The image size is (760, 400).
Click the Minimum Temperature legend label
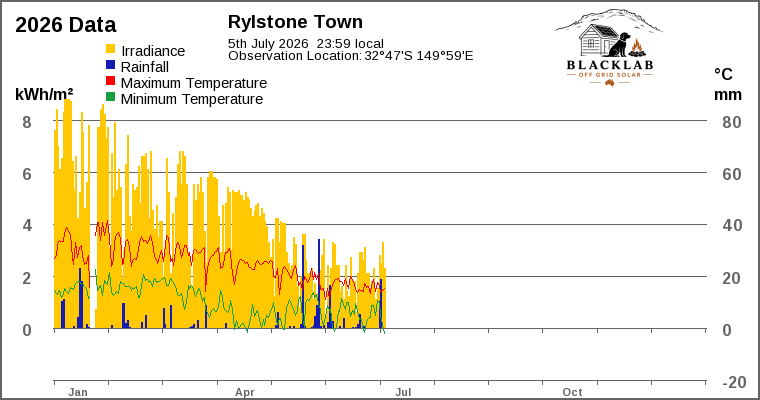pyautogui.click(x=191, y=99)
